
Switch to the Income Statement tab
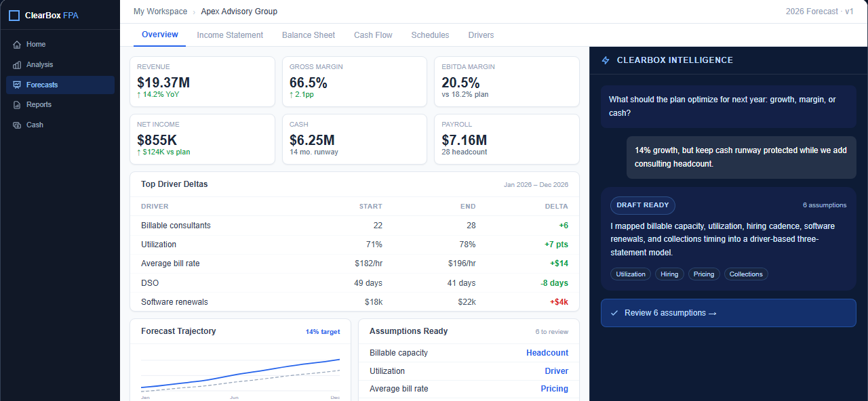click(230, 35)
